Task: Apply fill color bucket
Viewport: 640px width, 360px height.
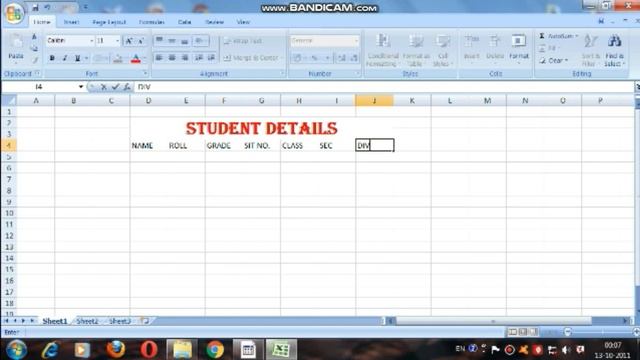Action: [118, 59]
